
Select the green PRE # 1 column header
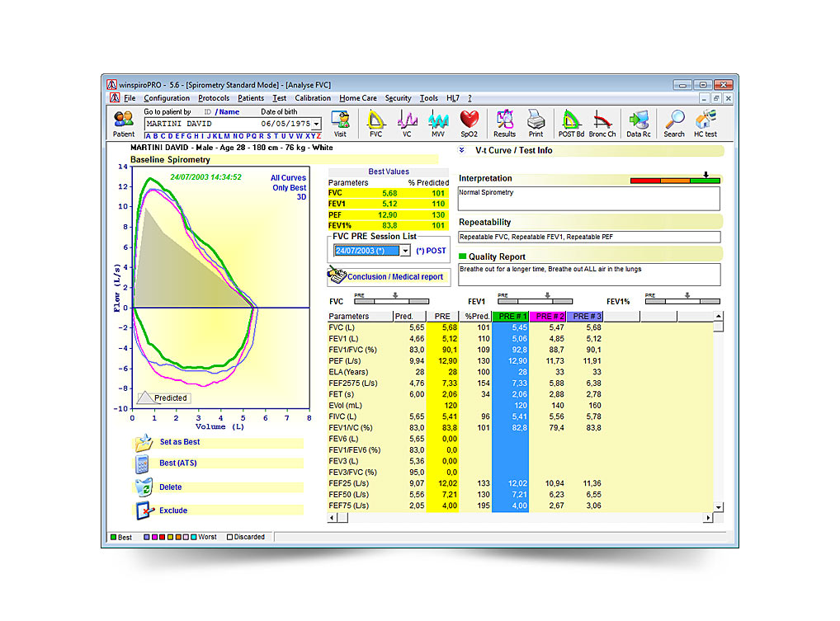point(509,316)
